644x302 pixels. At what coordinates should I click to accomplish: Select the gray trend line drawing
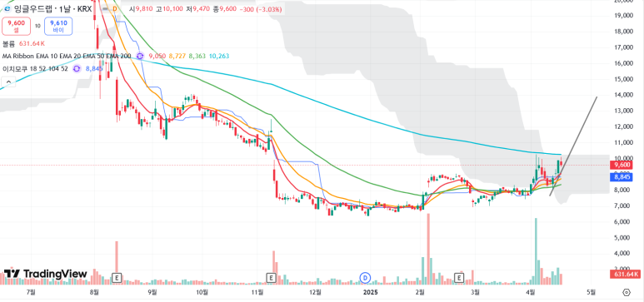coord(574,146)
